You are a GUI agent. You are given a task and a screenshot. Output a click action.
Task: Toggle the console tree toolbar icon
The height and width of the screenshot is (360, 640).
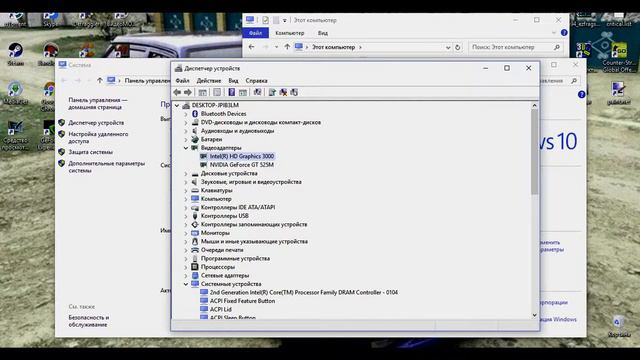pyautogui.click(x=202, y=93)
